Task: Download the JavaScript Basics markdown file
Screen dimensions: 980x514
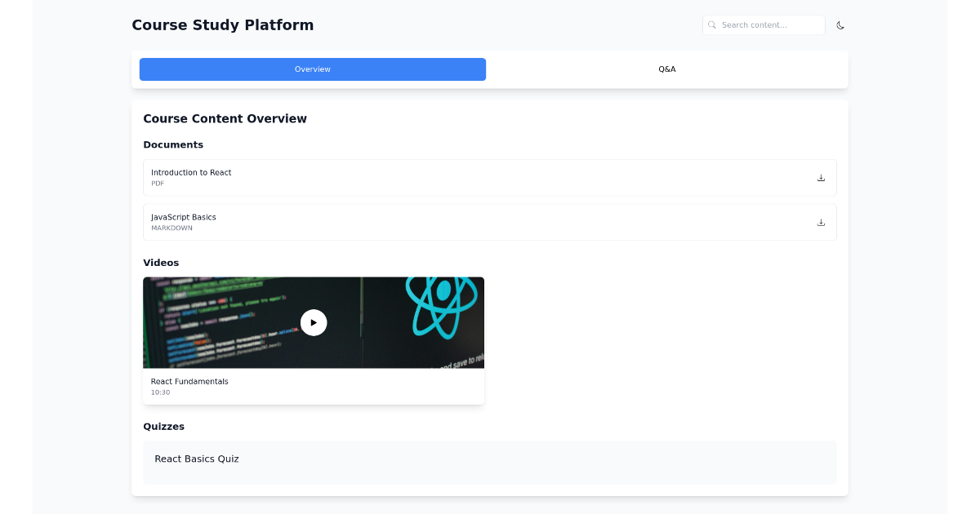Action: tap(821, 222)
